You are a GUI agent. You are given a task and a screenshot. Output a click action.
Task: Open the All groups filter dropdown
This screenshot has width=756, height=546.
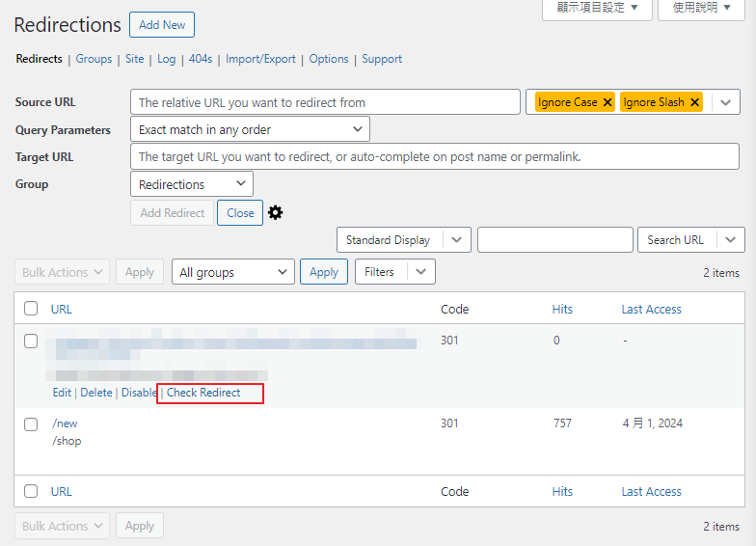click(232, 272)
